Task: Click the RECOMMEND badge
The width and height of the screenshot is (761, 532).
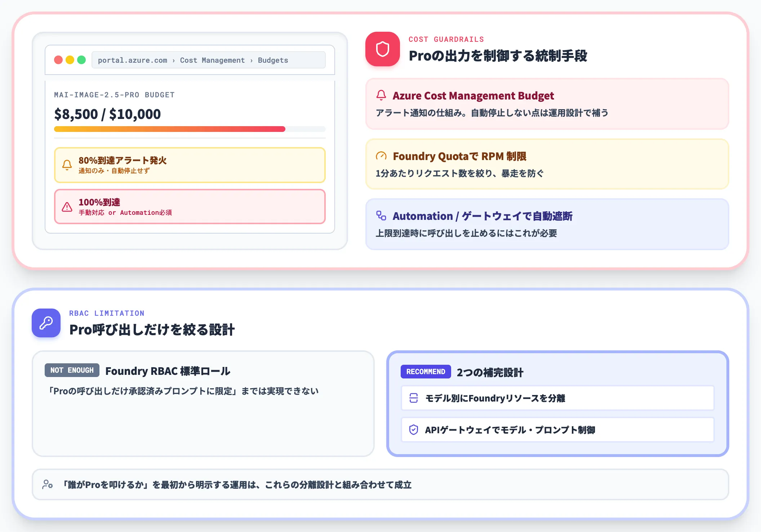Action: pyautogui.click(x=426, y=372)
